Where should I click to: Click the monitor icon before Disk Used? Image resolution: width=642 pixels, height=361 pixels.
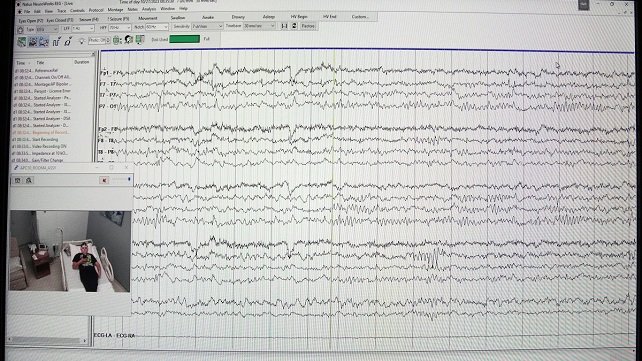(x=140, y=39)
